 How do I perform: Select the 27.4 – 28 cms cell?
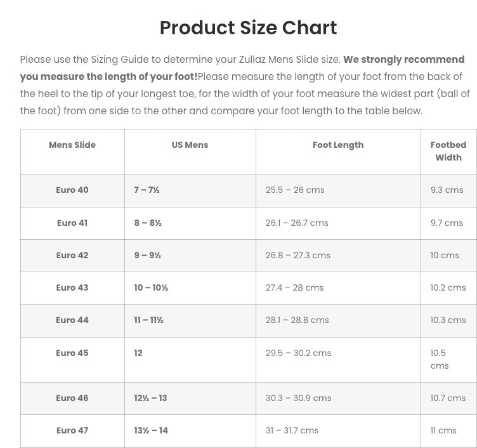pos(294,288)
